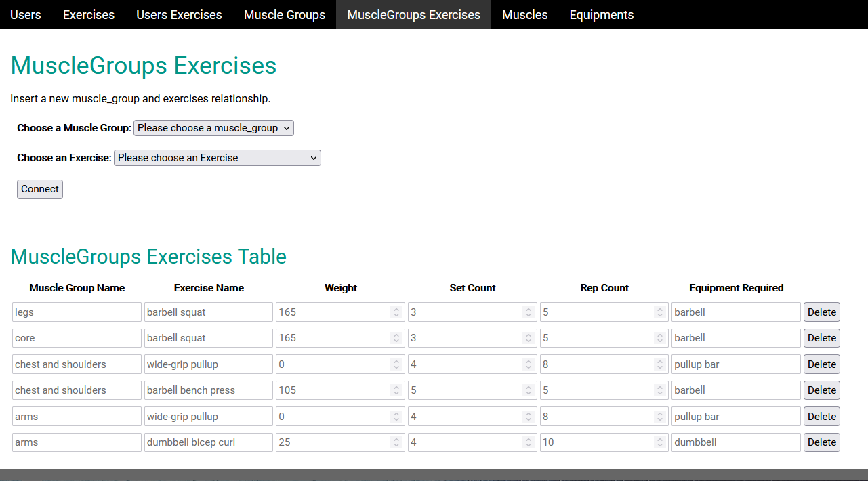Navigate to Muscle Groups
This screenshot has height=481, width=868.
285,14
